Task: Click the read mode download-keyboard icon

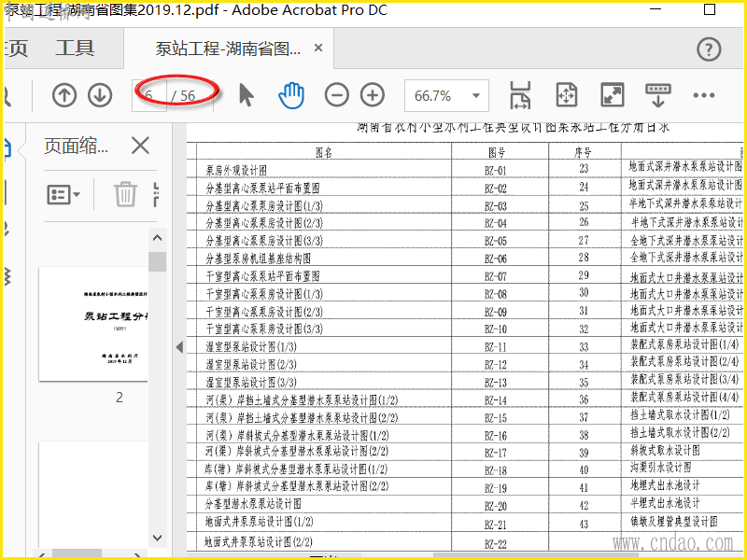Action: [658, 95]
